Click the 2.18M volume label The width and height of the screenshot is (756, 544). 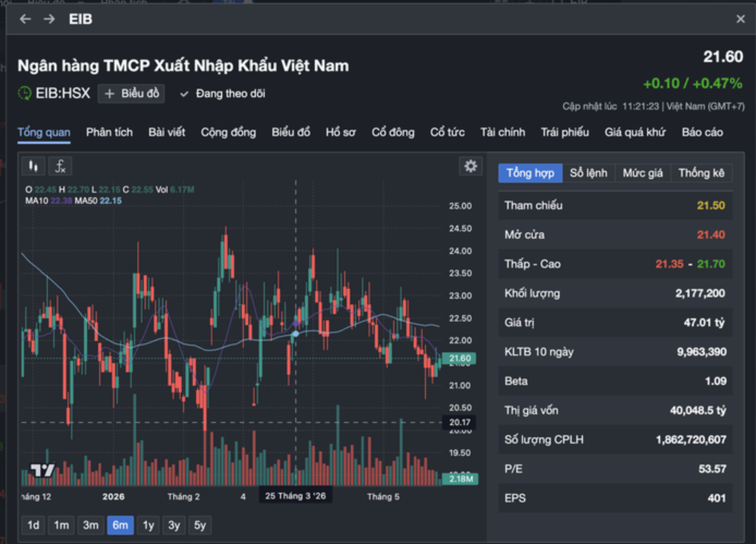click(461, 479)
